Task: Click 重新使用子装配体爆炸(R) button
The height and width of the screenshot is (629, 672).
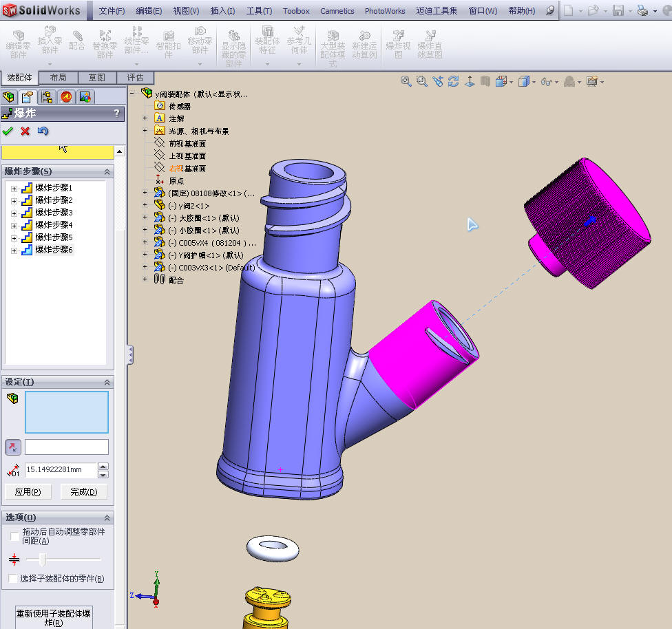Action: pyautogui.click(x=54, y=618)
